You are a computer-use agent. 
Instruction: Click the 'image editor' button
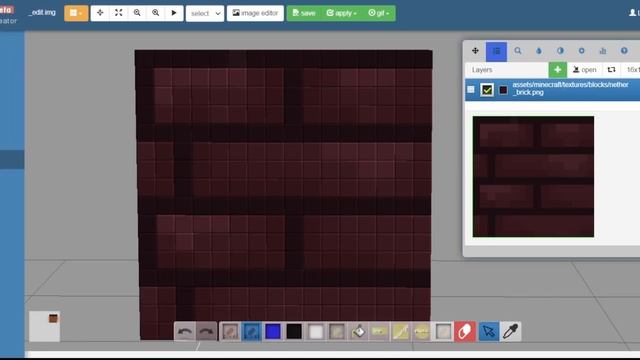point(255,13)
